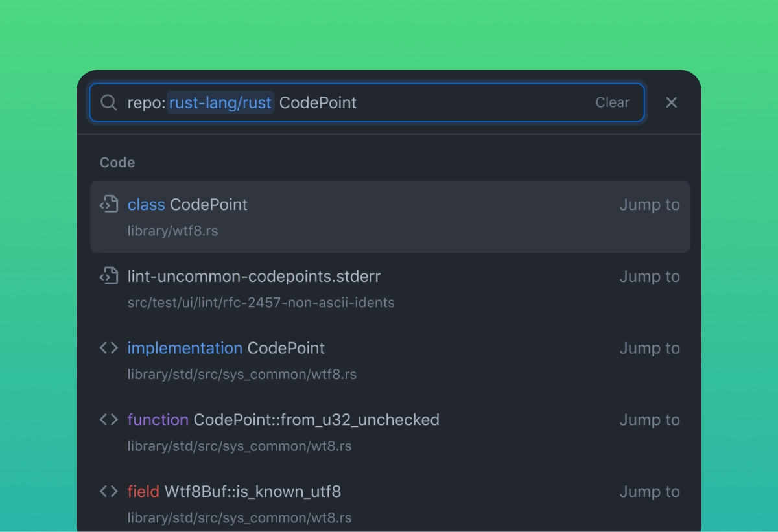This screenshot has height=532, width=778.
Task: Open the lint-uncommon-codepoints.stderr result
Action: (x=390, y=288)
